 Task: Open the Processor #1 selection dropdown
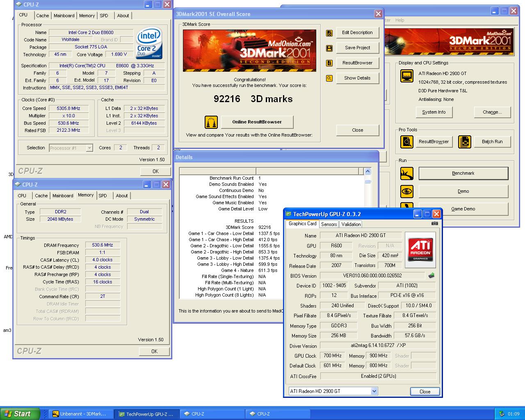[x=71, y=148]
